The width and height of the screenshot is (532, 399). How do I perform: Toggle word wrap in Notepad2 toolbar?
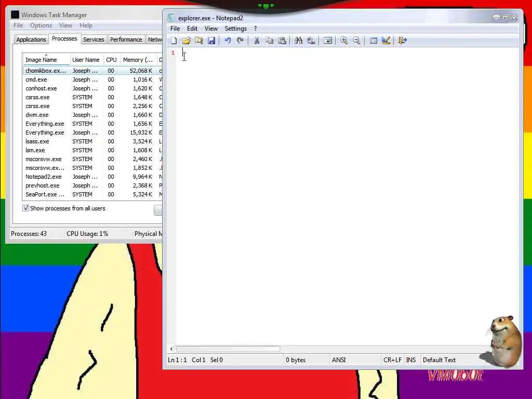click(328, 41)
